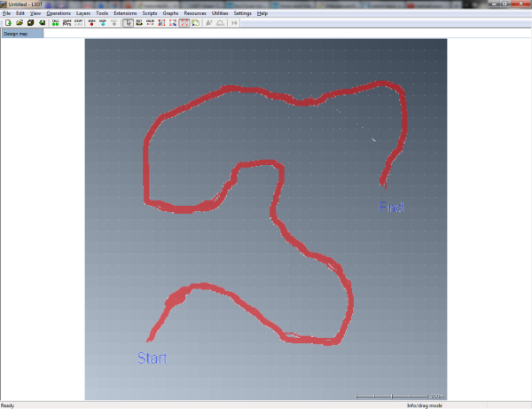Open the Utilities menu
The height and width of the screenshot is (409, 532).
tap(220, 14)
